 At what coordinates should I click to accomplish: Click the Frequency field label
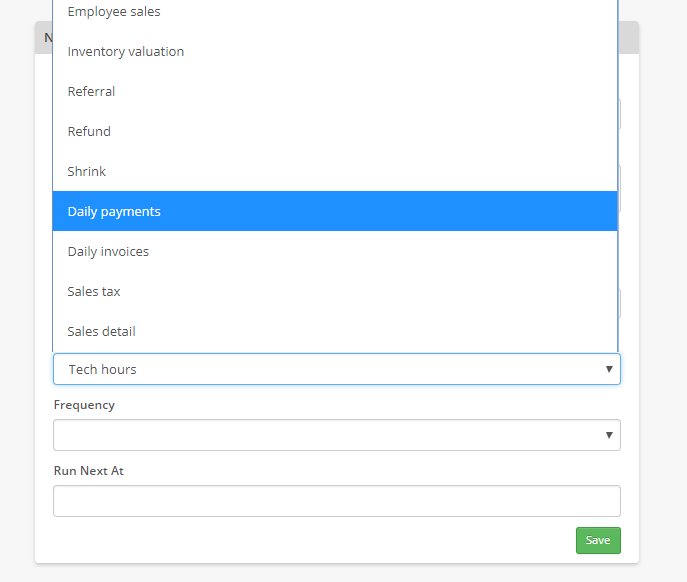coord(84,405)
